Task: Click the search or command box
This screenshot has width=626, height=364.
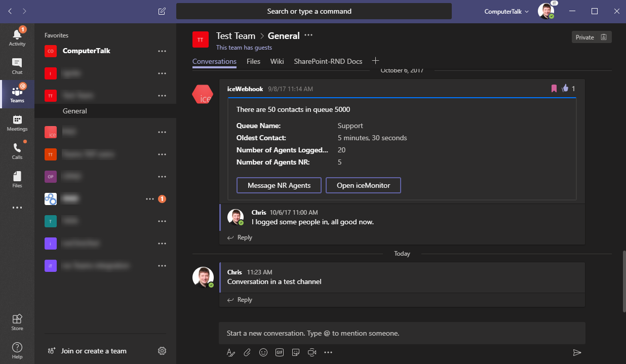Action: pyautogui.click(x=314, y=11)
